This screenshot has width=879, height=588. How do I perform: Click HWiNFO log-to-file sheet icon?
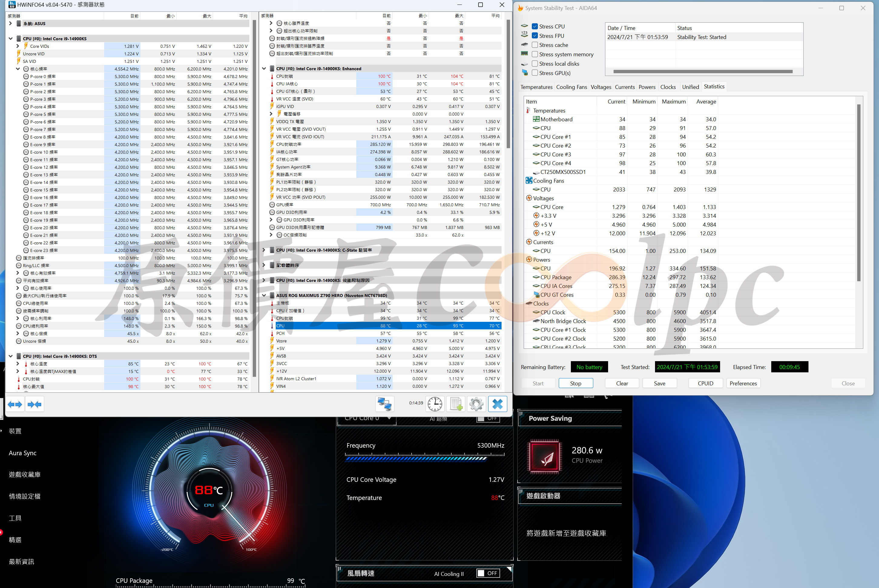tap(456, 404)
